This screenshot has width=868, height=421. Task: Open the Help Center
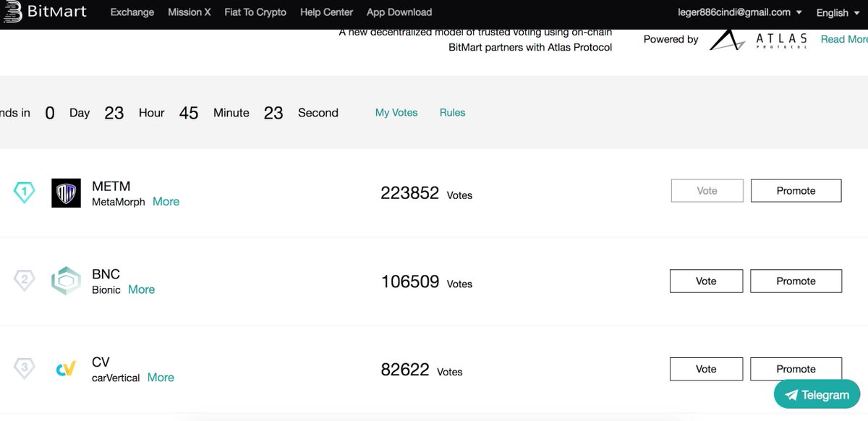[x=327, y=12]
